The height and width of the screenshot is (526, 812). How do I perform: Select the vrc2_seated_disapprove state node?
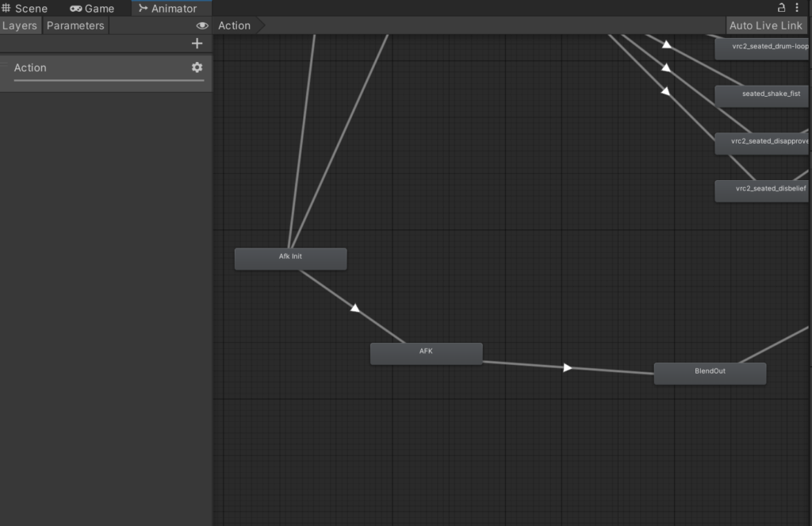pyautogui.click(x=762, y=144)
